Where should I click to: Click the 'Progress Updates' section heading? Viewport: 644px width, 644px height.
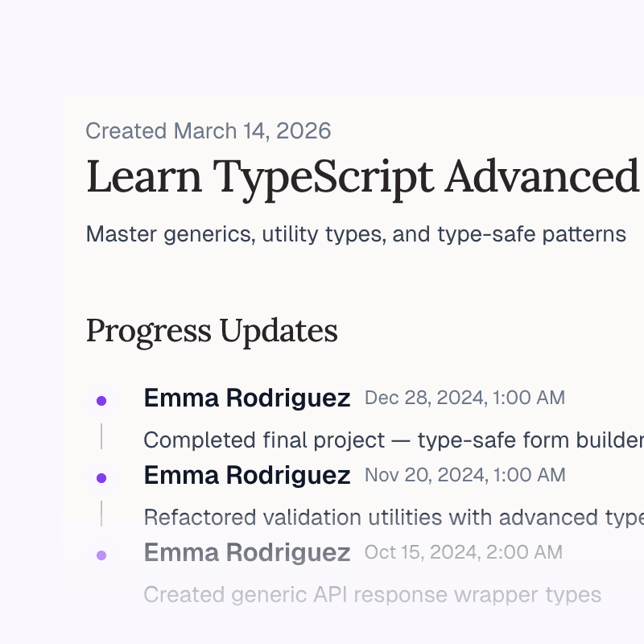(x=212, y=330)
